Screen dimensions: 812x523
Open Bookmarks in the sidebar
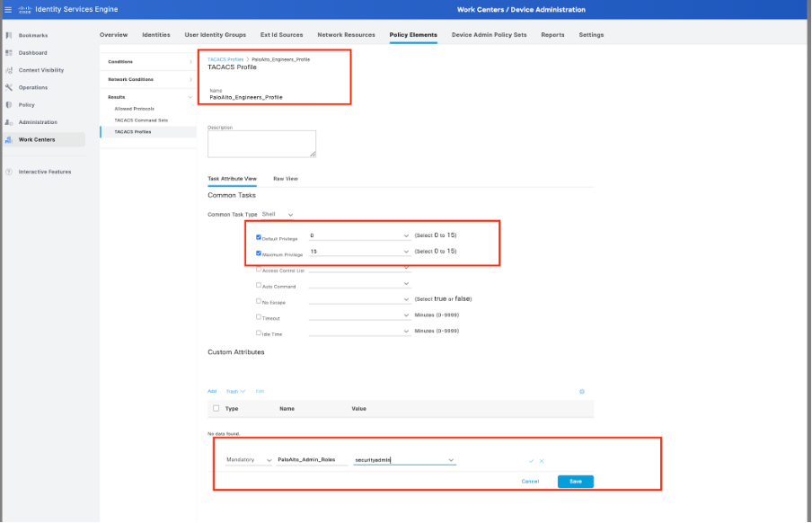tap(33, 35)
